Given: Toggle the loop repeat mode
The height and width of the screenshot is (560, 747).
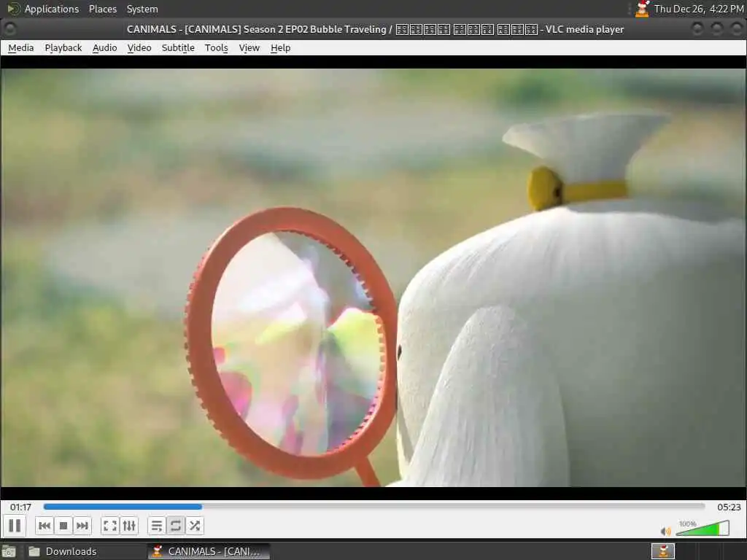Looking at the screenshot, I should click(175, 526).
